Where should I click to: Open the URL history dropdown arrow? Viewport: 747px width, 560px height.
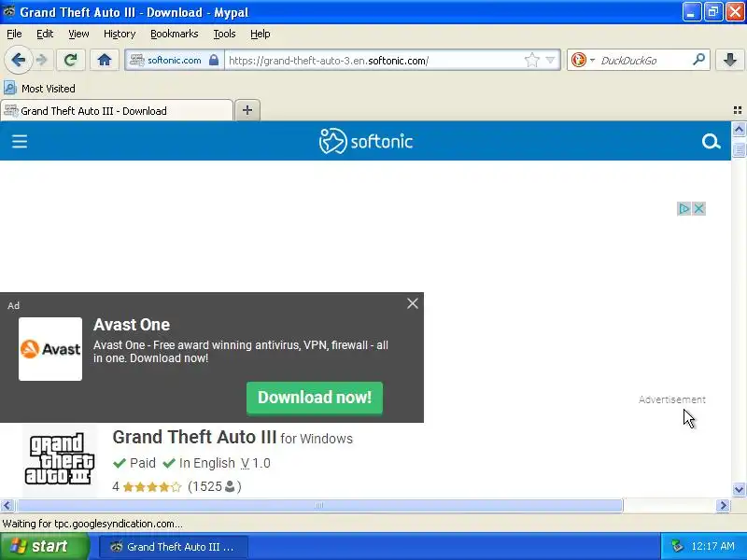coord(550,60)
